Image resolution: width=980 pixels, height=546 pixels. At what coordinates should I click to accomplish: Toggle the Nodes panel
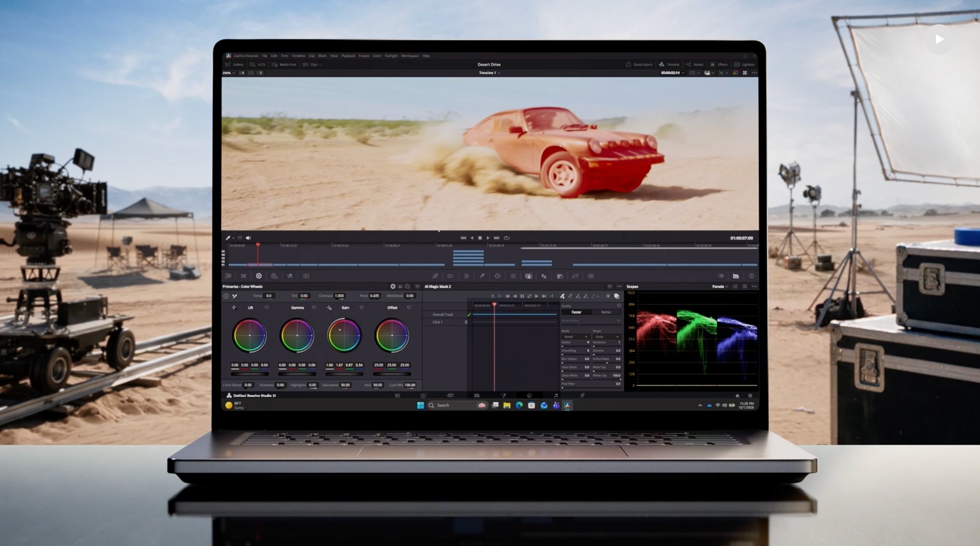point(695,64)
